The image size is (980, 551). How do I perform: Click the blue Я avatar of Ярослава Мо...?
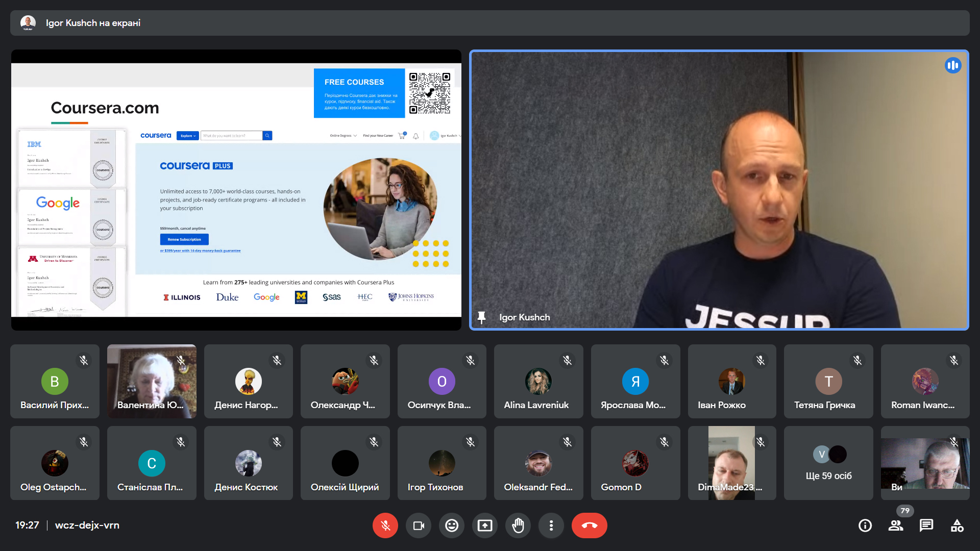(x=635, y=381)
